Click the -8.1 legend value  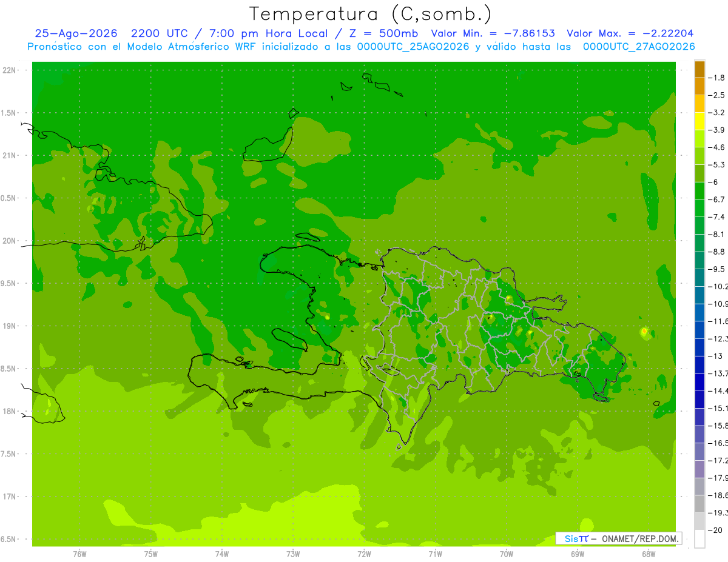717,234
